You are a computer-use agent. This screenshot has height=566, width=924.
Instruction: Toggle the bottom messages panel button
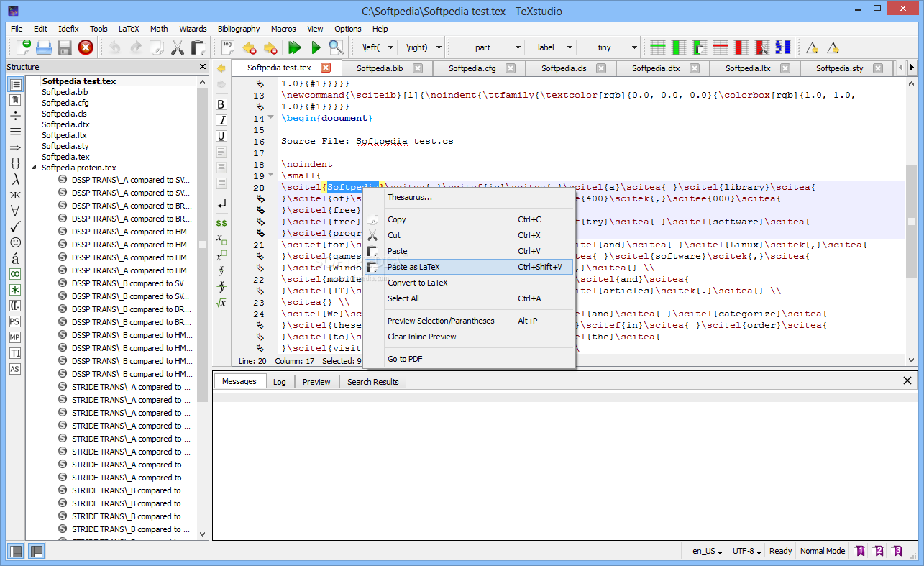pyautogui.click(x=36, y=552)
